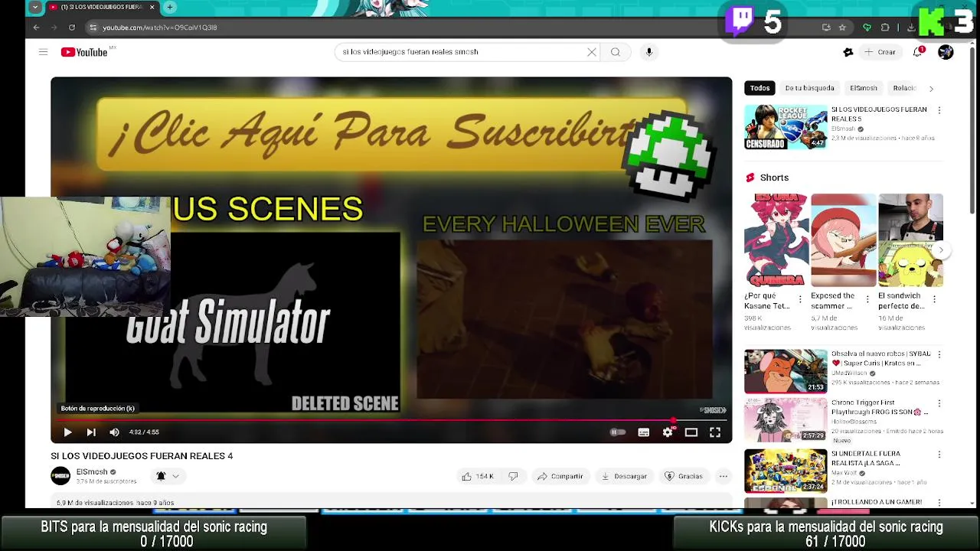Open the notifications bell

(x=918, y=52)
